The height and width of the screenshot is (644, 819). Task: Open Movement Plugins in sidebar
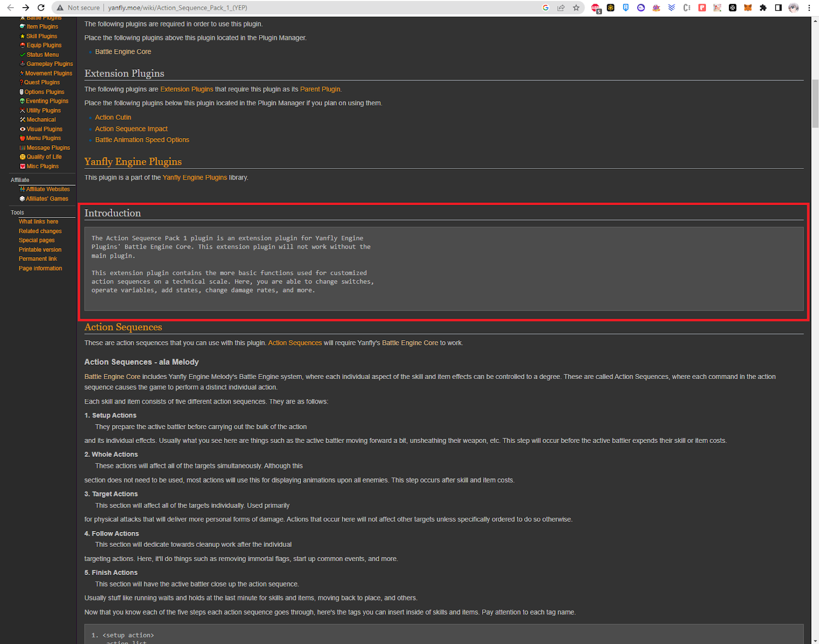49,74
